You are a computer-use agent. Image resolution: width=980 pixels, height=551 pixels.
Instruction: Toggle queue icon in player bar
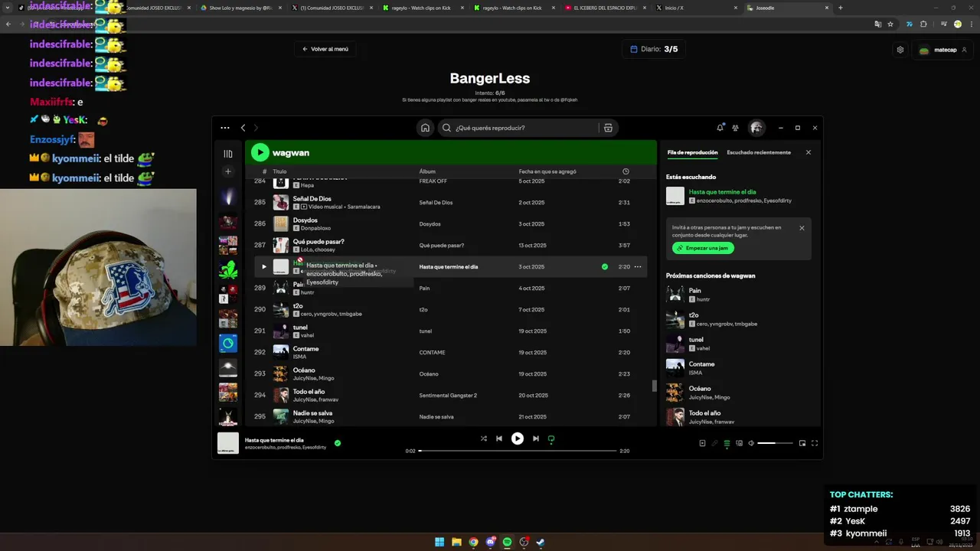coord(727,443)
